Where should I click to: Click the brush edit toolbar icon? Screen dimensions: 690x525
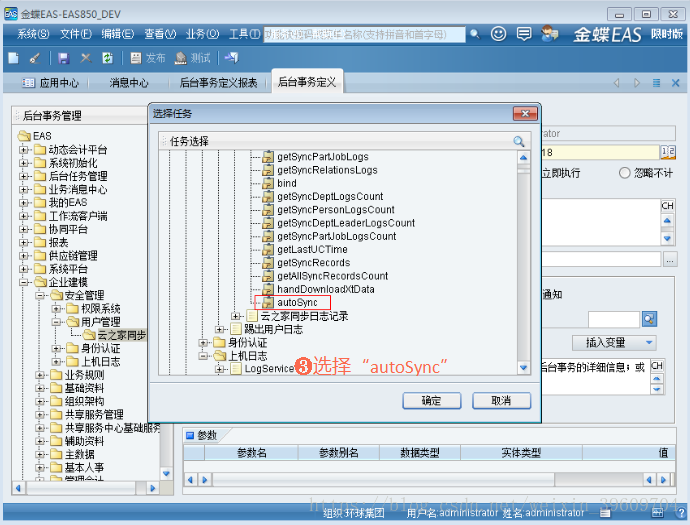click(x=35, y=58)
